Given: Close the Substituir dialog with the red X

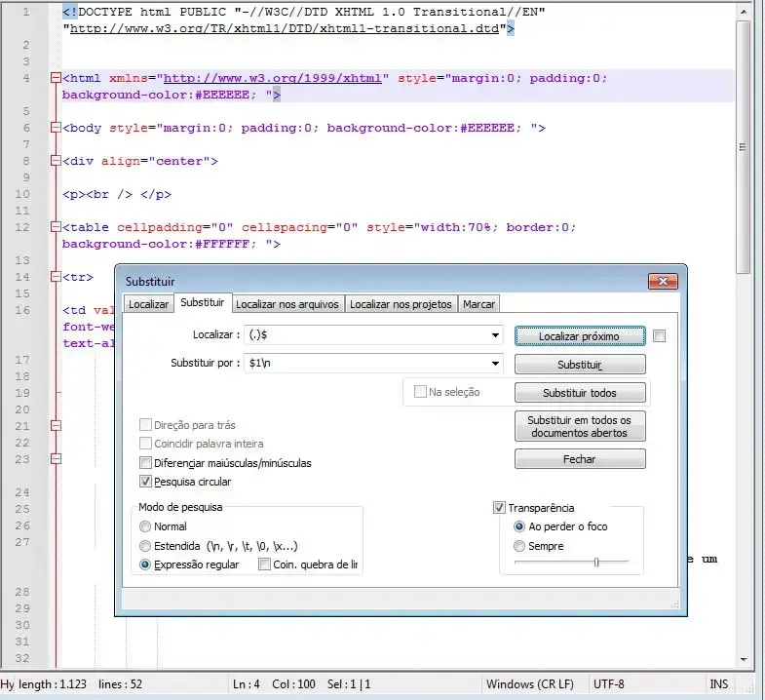Looking at the screenshot, I should point(665,282).
